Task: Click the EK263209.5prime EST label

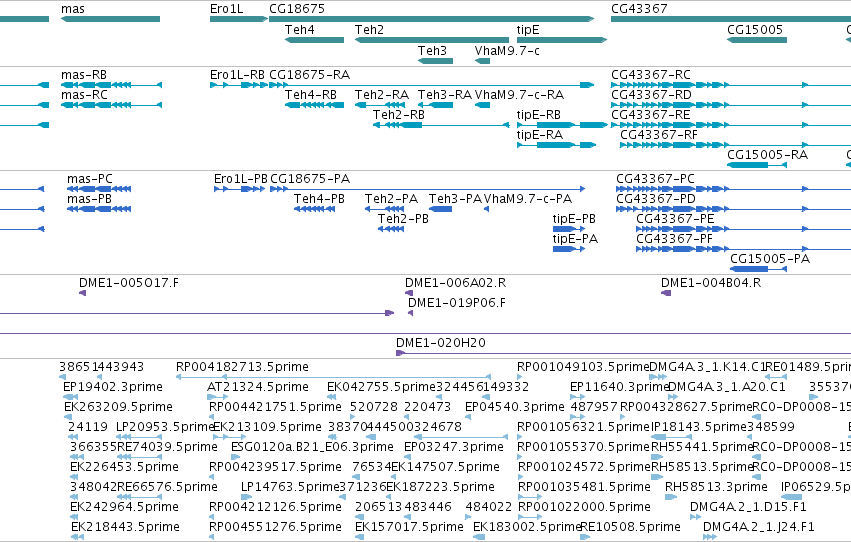Action: [118, 407]
